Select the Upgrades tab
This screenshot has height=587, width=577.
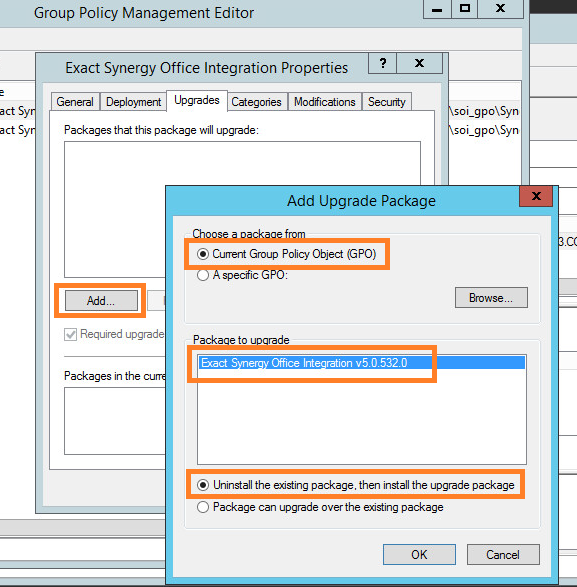coord(197,100)
